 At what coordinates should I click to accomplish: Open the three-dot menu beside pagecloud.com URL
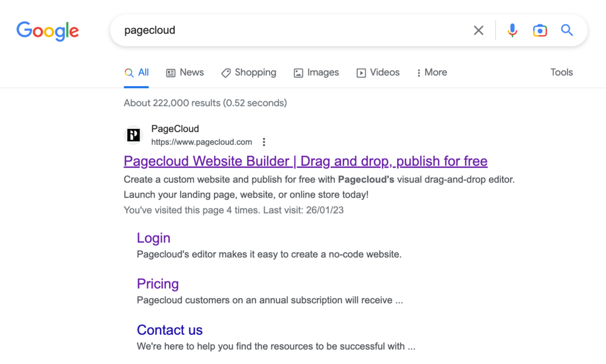click(264, 142)
